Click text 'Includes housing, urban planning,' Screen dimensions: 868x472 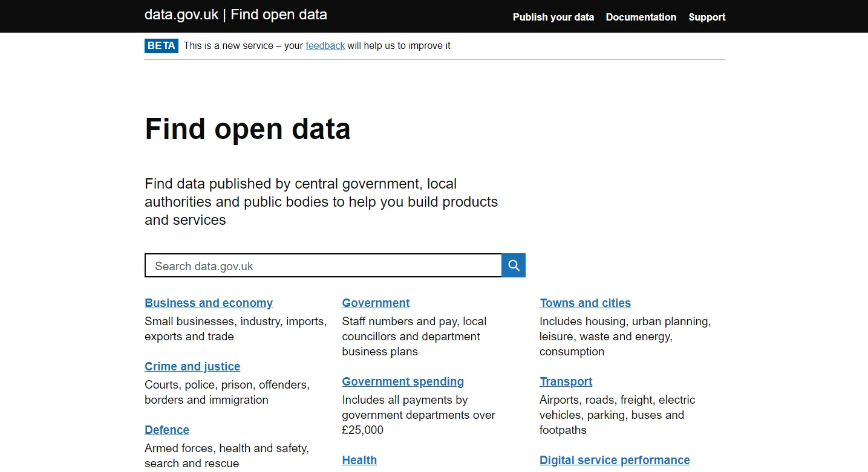(x=625, y=321)
